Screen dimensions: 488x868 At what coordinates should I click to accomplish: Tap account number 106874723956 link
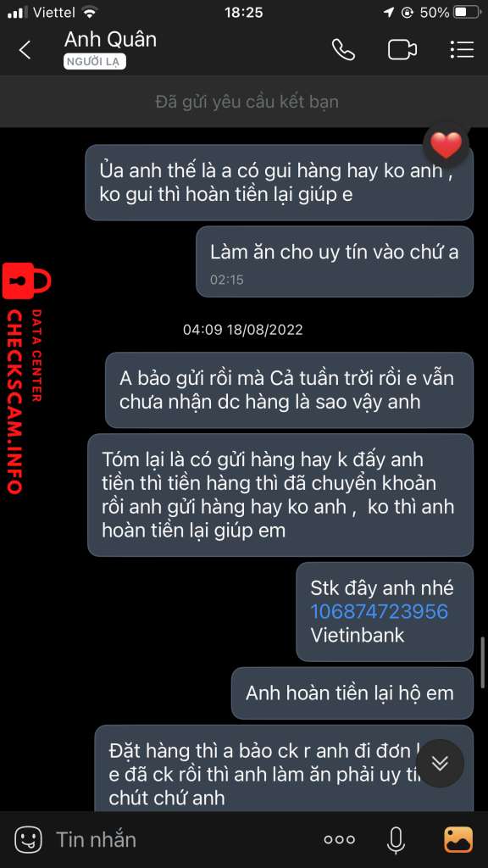[379, 611]
